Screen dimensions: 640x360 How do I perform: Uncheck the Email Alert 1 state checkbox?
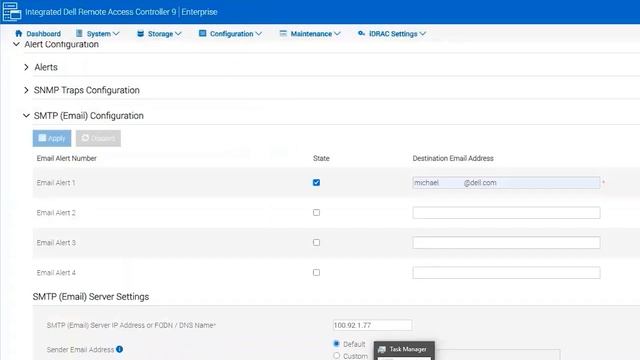pyautogui.click(x=316, y=182)
